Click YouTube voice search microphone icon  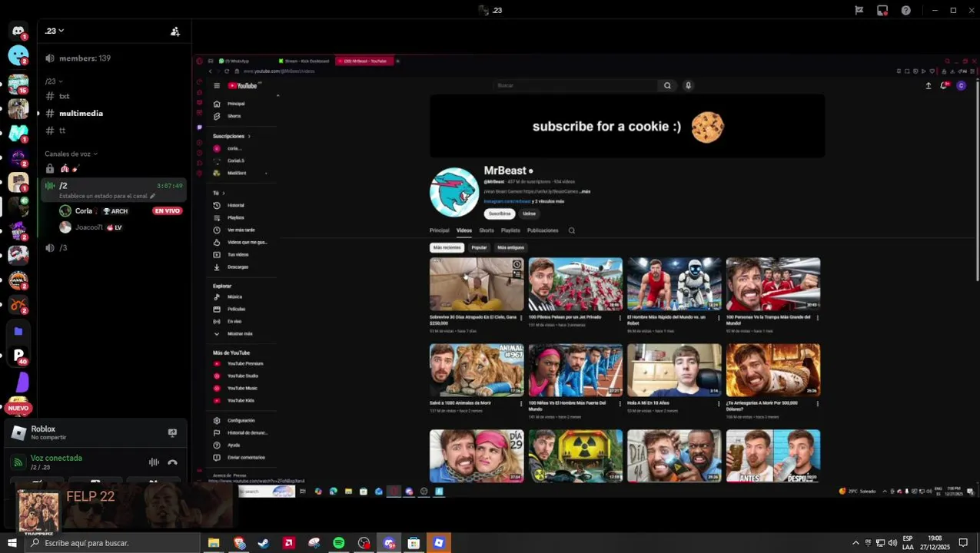(x=688, y=85)
